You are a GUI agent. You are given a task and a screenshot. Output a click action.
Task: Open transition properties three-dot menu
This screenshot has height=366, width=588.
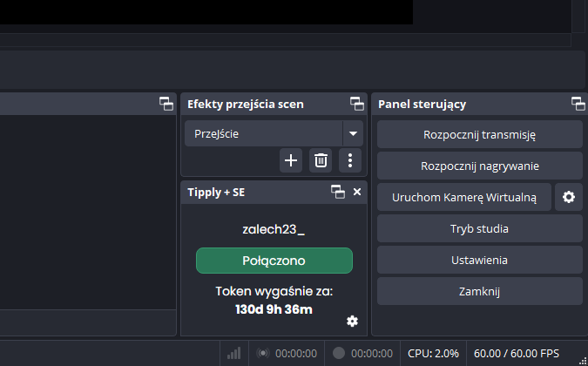pyautogui.click(x=350, y=160)
